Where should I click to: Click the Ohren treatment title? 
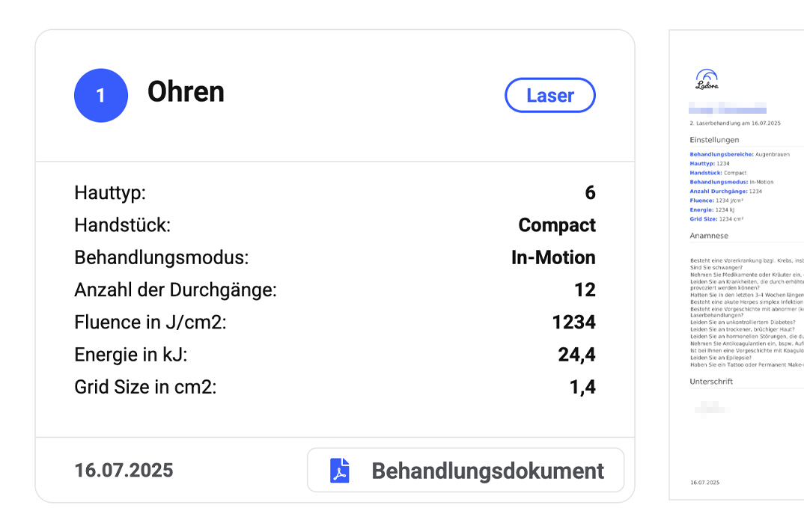click(x=186, y=92)
